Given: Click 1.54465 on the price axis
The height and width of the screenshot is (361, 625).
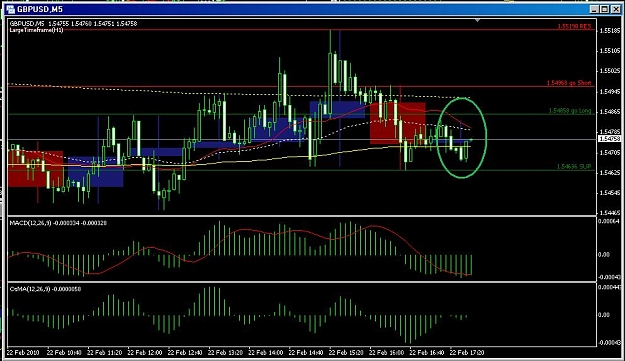Looking at the screenshot, I should [610, 213].
